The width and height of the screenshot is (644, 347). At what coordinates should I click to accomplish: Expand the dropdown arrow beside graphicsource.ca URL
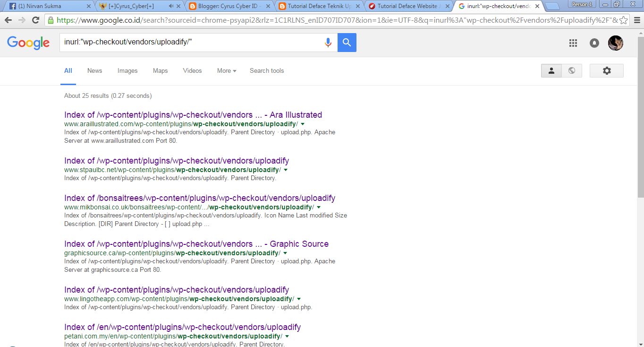click(x=285, y=253)
